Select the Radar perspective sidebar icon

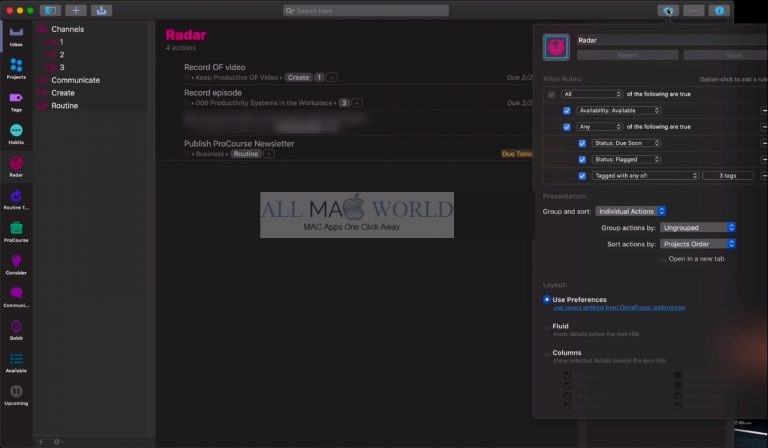(x=16, y=166)
